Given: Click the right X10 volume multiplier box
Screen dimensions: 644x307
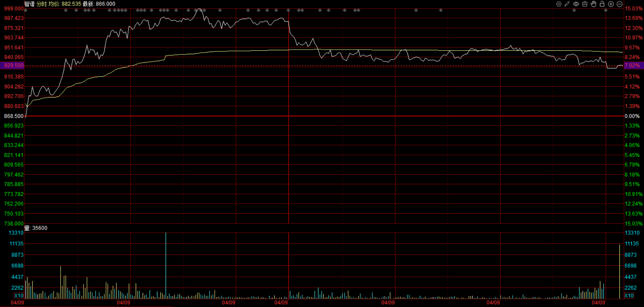Looking at the screenshot, I should pos(629,296).
